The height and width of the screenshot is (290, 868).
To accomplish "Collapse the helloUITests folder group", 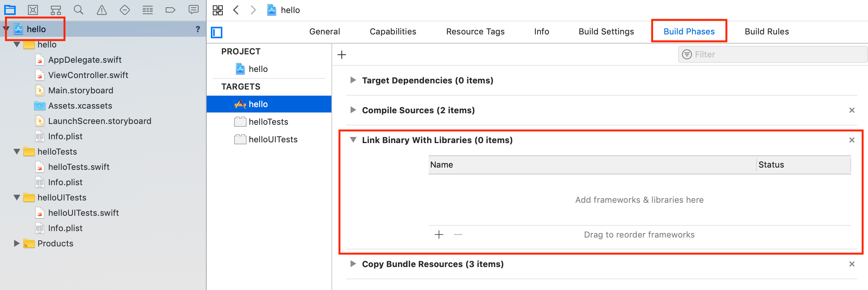I will pyautogui.click(x=17, y=197).
